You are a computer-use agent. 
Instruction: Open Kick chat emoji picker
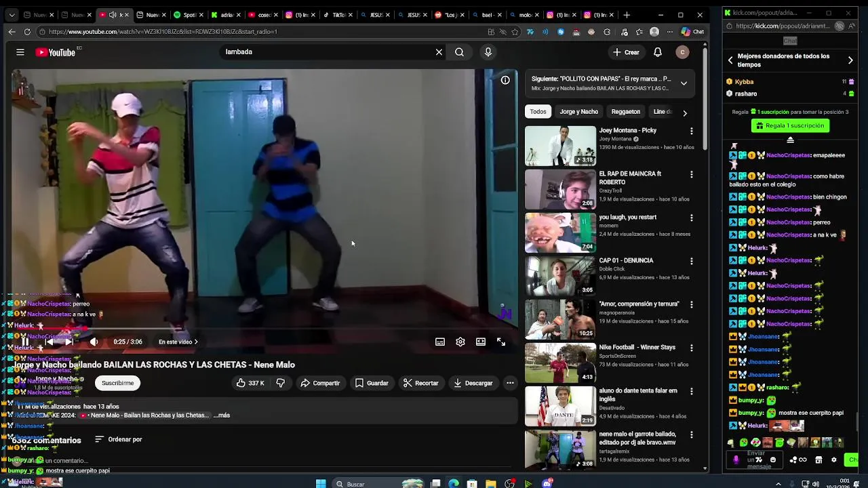[773, 460]
